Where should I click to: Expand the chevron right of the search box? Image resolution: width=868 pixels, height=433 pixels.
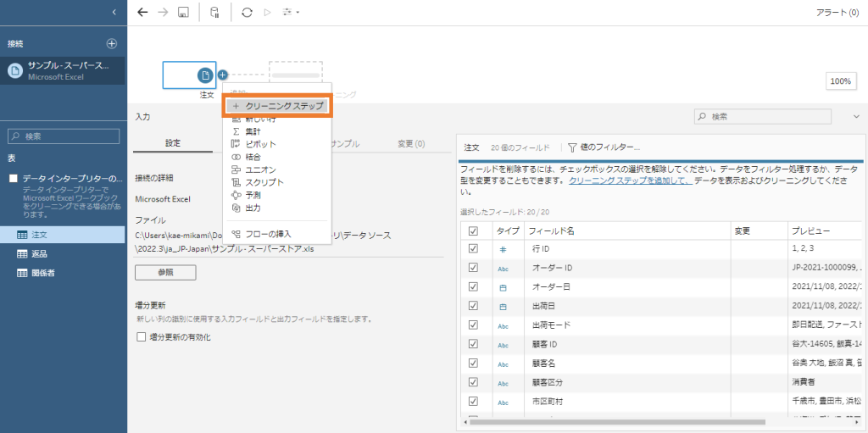click(x=856, y=116)
